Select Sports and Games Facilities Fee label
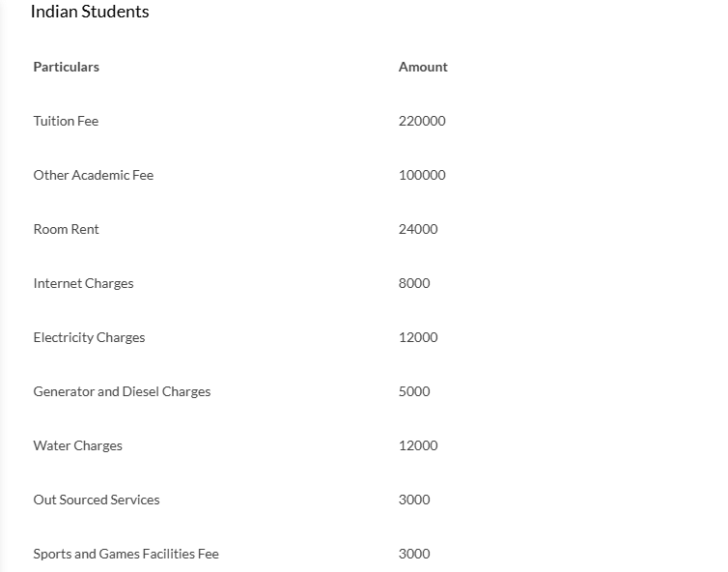The image size is (728, 572). coord(126,554)
